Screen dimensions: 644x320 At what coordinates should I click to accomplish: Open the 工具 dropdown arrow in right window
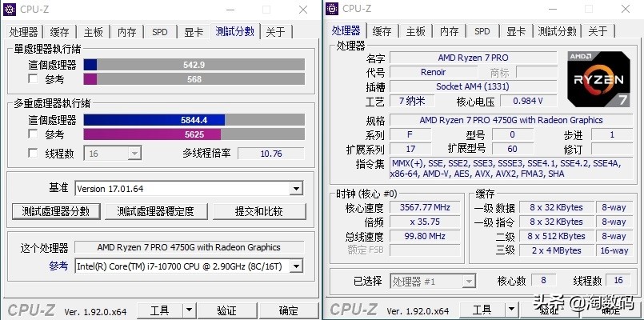511,310
